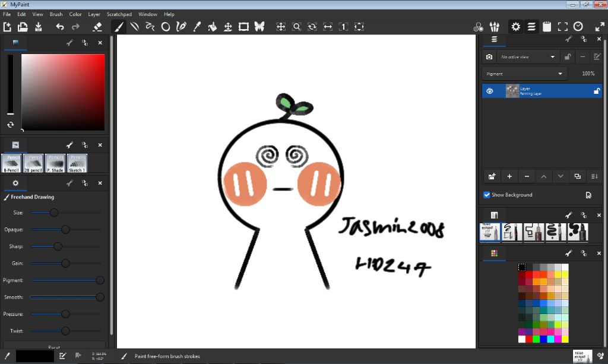
Task: Select the 8-Pencil brush preset
Action: 12,163
